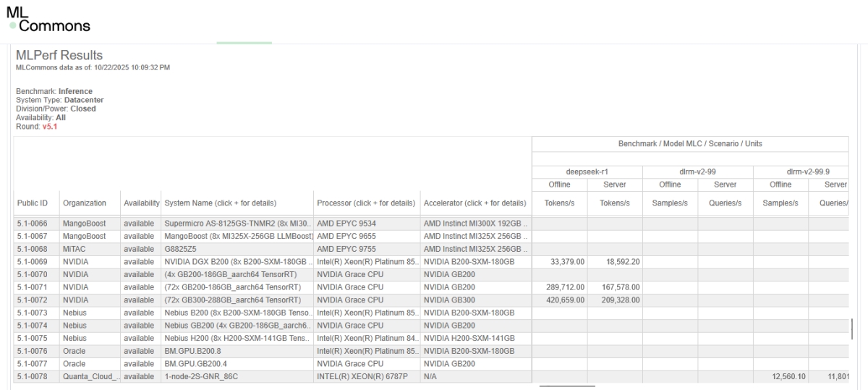Click the Server header under dlrm-v2-99
This screenshot has width=868, height=390.
click(726, 185)
